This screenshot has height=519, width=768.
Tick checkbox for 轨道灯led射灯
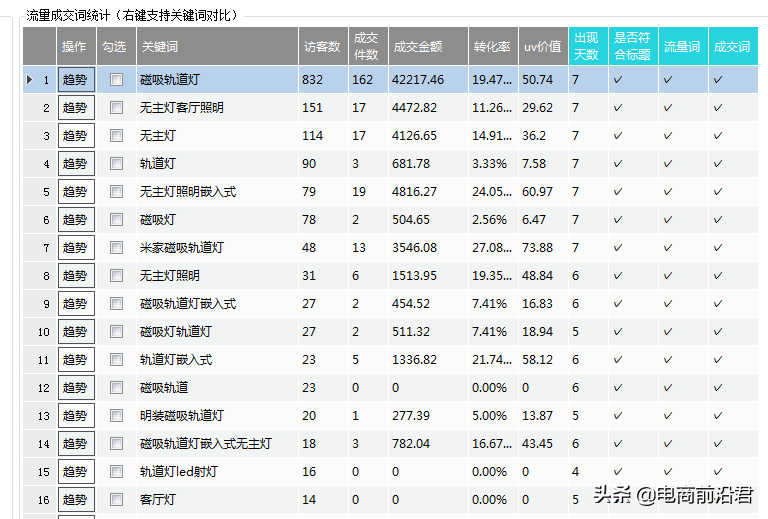click(x=117, y=472)
